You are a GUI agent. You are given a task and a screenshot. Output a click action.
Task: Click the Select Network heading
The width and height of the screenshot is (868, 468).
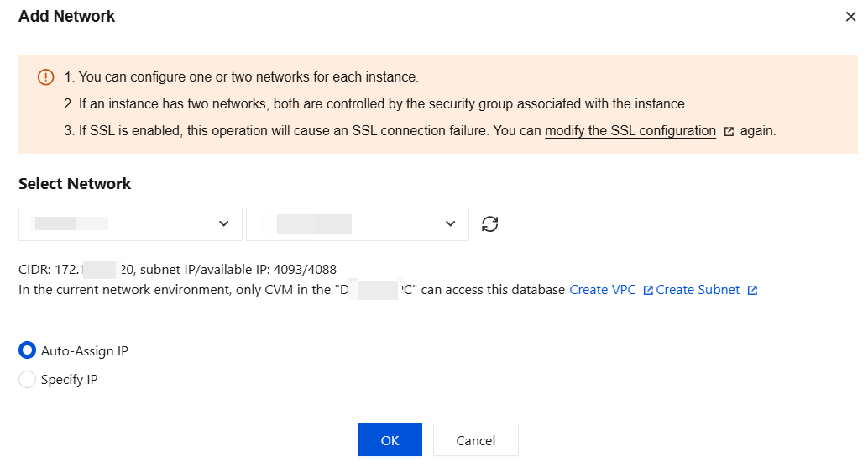(75, 184)
